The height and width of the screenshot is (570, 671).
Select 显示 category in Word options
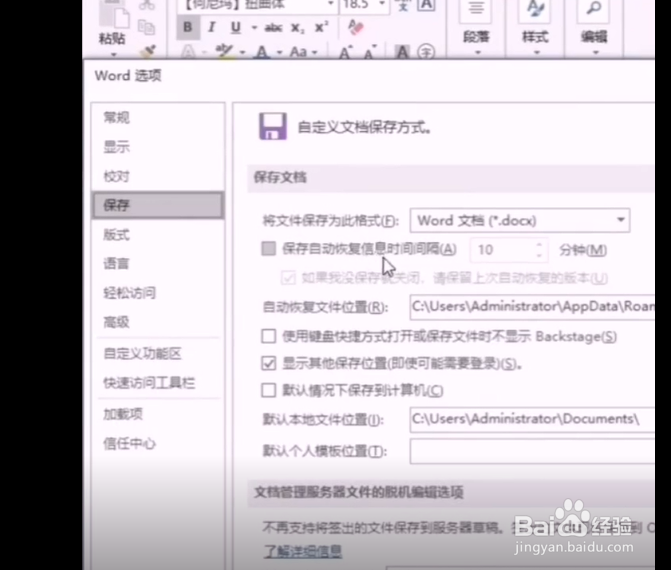158,147
